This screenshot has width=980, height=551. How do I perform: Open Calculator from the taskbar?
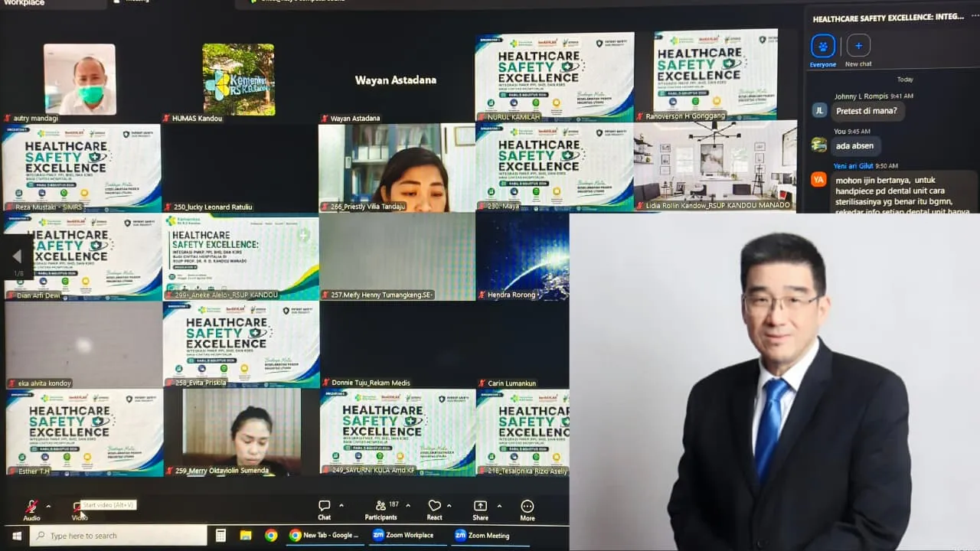click(x=220, y=536)
